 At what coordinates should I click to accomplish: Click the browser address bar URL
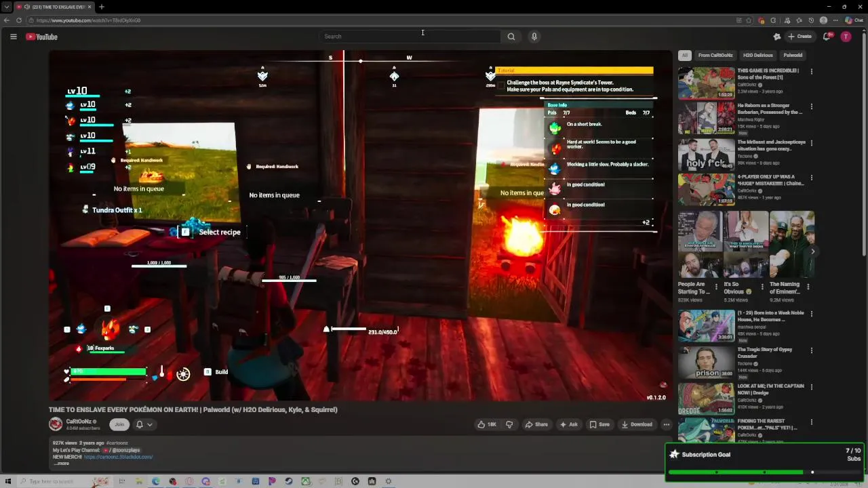click(x=88, y=20)
